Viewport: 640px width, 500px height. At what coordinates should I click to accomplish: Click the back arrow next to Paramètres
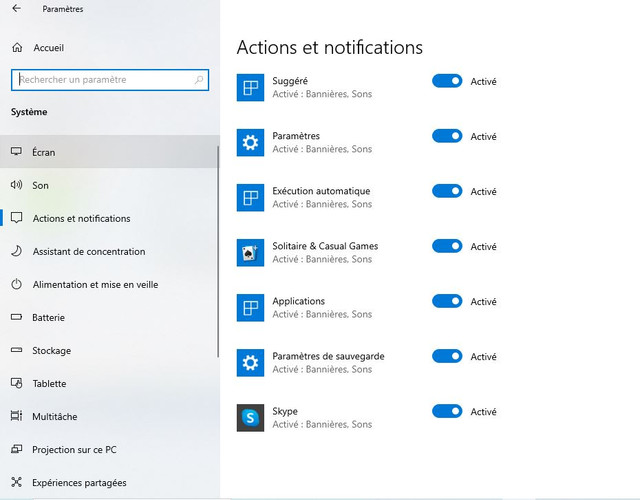coord(16,8)
